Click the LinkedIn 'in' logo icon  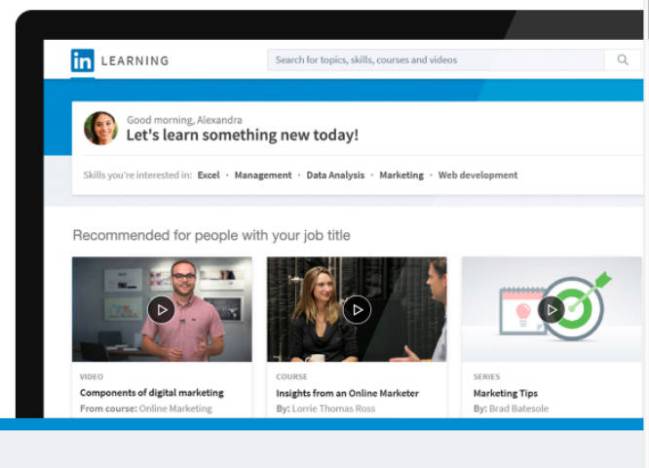point(82,60)
